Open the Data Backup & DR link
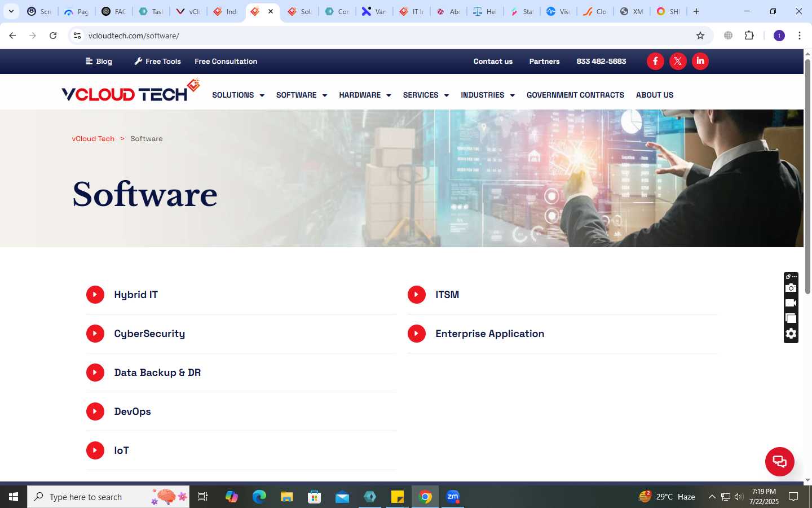The height and width of the screenshot is (508, 812). coord(157,373)
